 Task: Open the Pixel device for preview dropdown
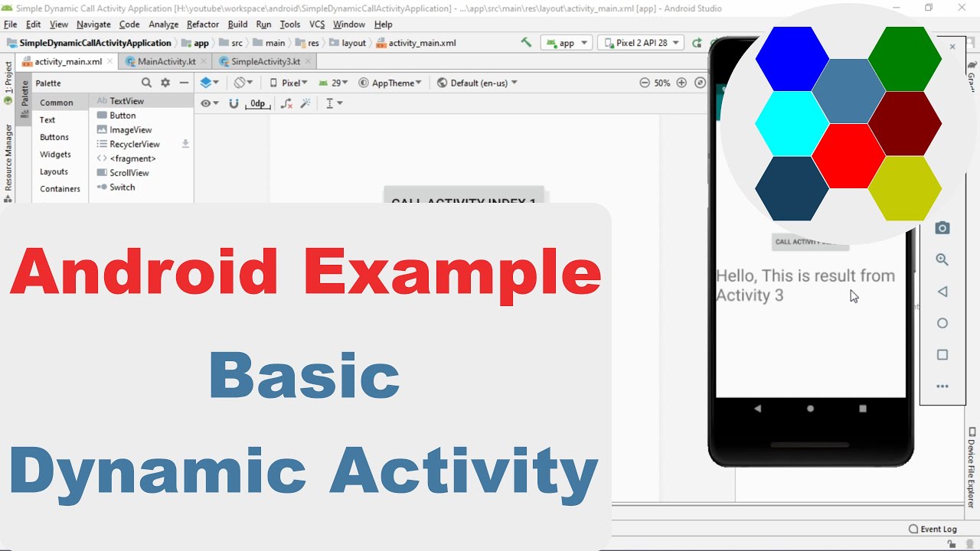(x=288, y=83)
